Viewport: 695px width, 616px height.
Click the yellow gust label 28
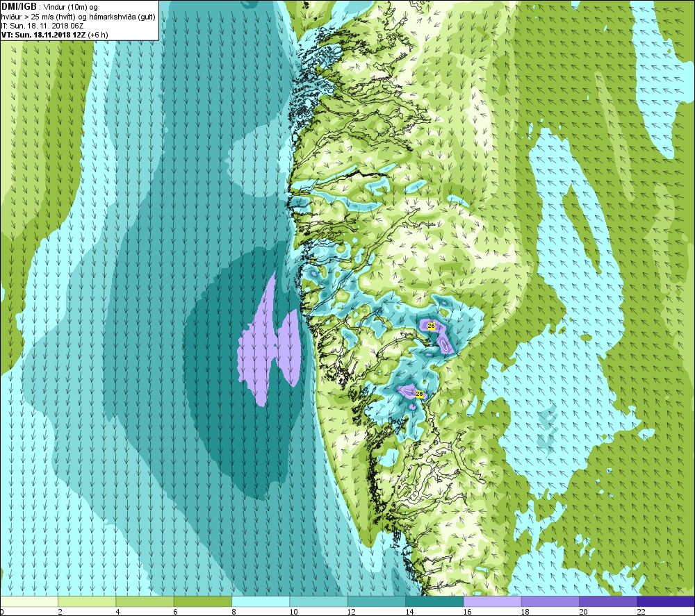pos(419,394)
